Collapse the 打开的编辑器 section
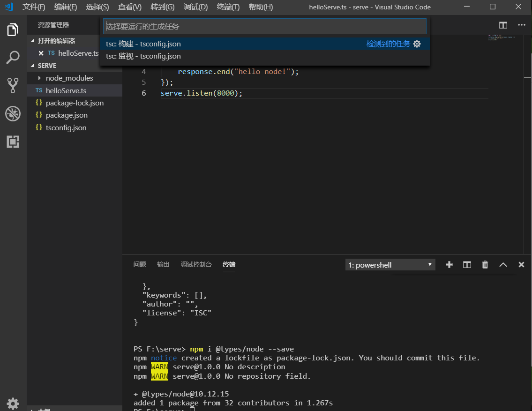Screen dimensions: 532x411 (32, 41)
